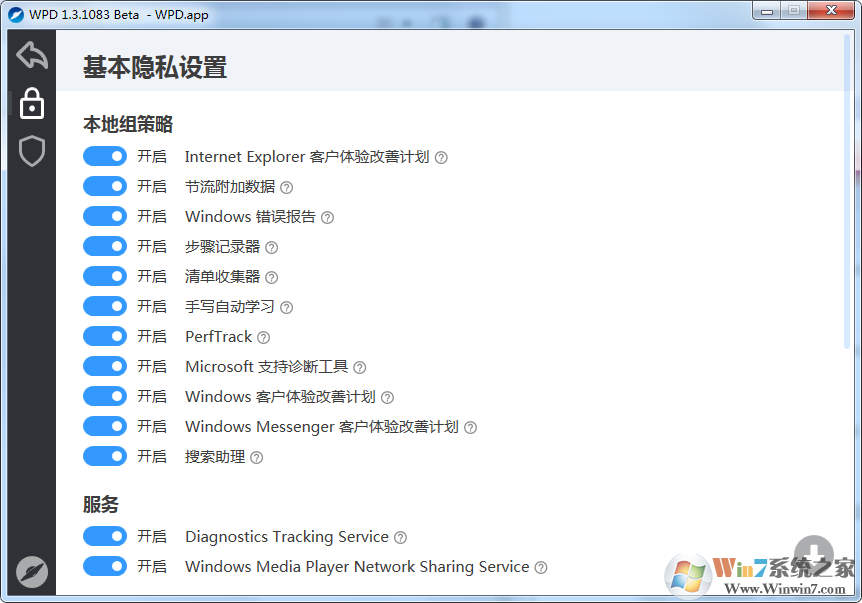This screenshot has height=603, width=862.
Task: Click help icon next to PerfTrack
Action: [264, 338]
